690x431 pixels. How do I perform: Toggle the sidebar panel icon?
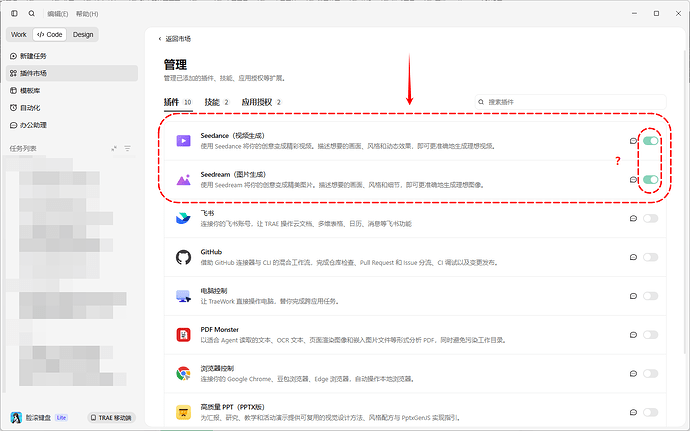tap(14, 14)
